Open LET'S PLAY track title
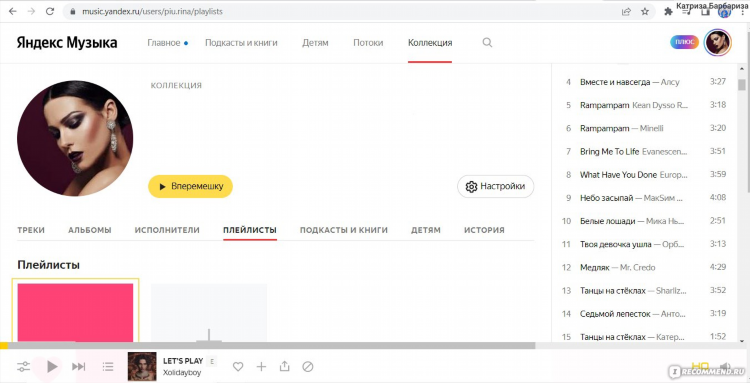 [183, 361]
